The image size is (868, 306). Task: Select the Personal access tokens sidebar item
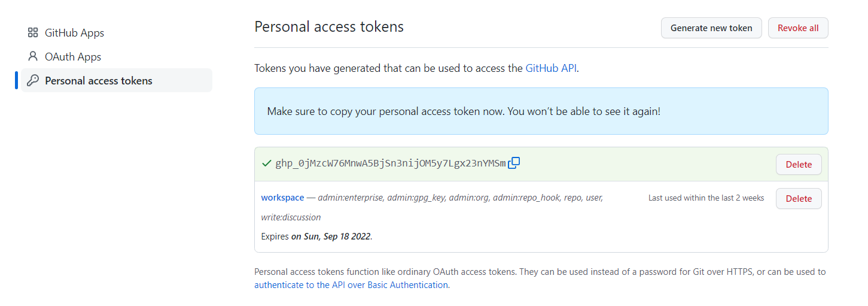pos(117,80)
